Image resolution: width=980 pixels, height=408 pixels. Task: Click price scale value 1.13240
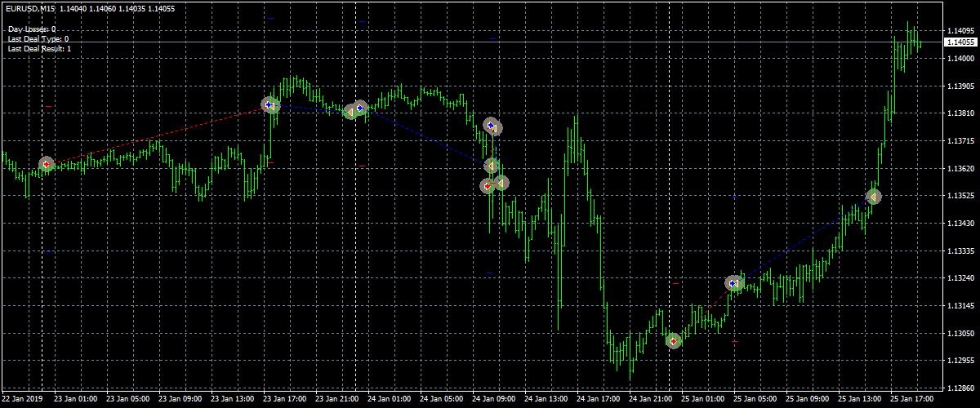pos(961,279)
